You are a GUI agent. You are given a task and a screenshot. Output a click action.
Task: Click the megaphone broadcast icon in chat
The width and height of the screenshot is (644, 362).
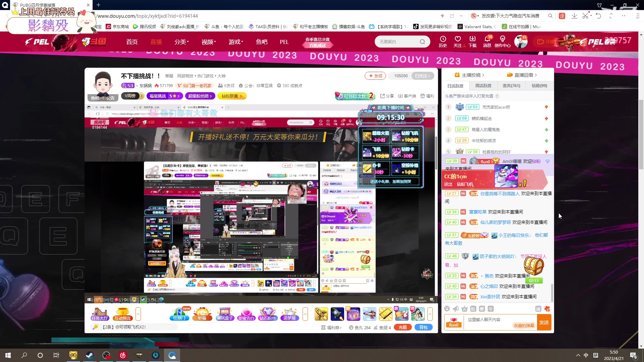[455, 309]
